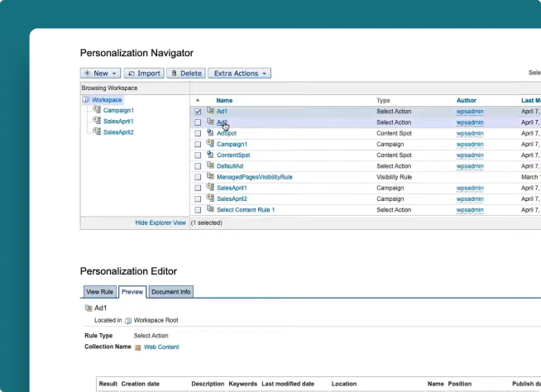
Task: Open the New dropdown menu
Action: [x=101, y=74]
